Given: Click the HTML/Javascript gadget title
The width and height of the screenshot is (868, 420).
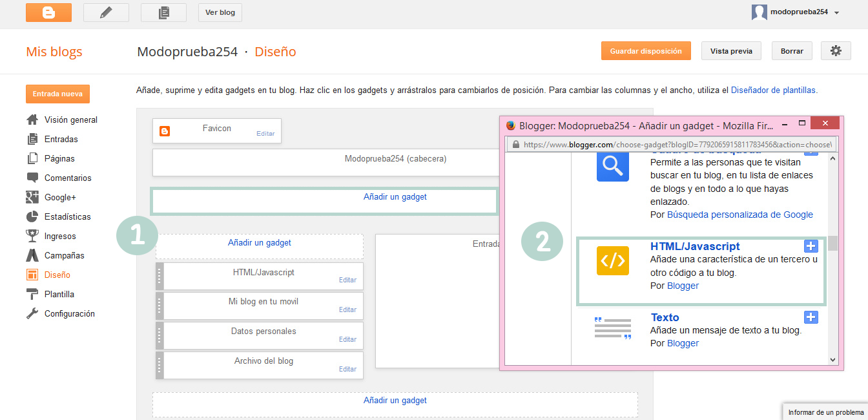Looking at the screenshot, I should [x=695, y=246].
